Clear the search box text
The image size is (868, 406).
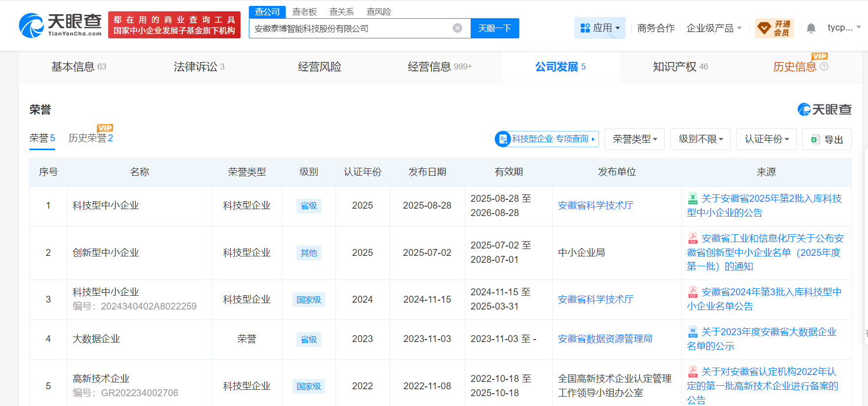457,28
